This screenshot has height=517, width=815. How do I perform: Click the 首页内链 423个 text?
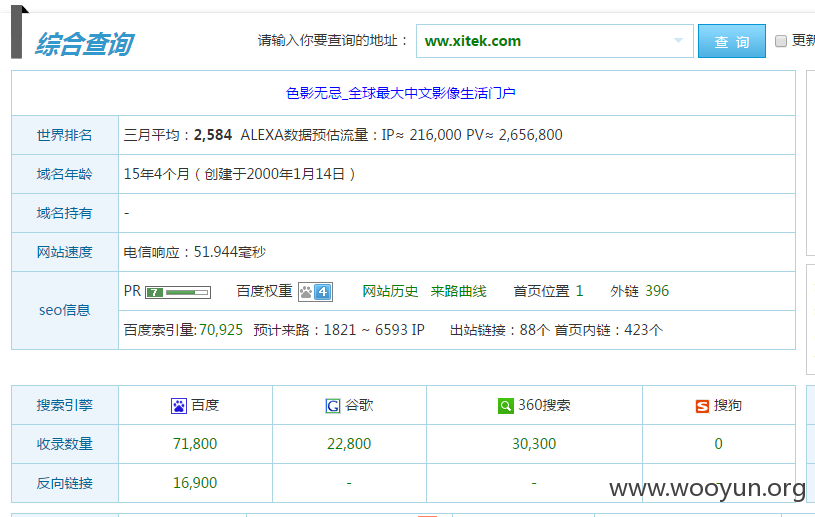point(609,330)
